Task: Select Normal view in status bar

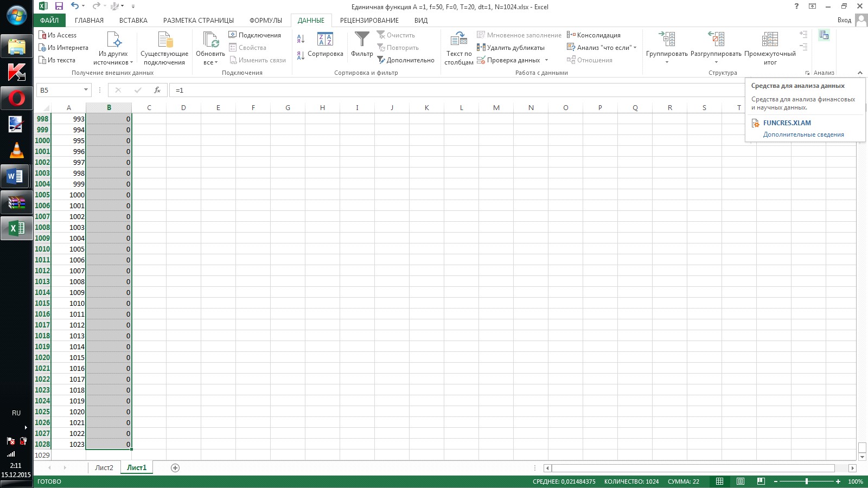Action: [720, 481]
